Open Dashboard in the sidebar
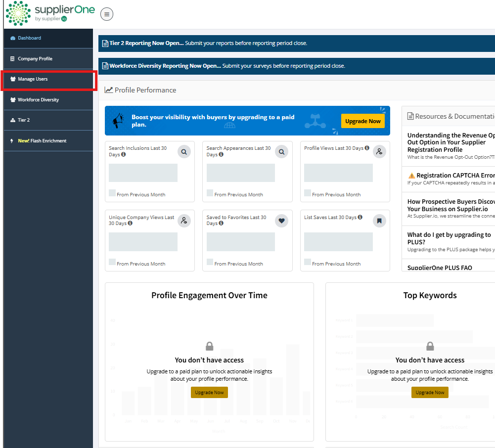Image resolution: width=495 pixels, height=448 pixels. pyautogui.click(x=29, y=38)
